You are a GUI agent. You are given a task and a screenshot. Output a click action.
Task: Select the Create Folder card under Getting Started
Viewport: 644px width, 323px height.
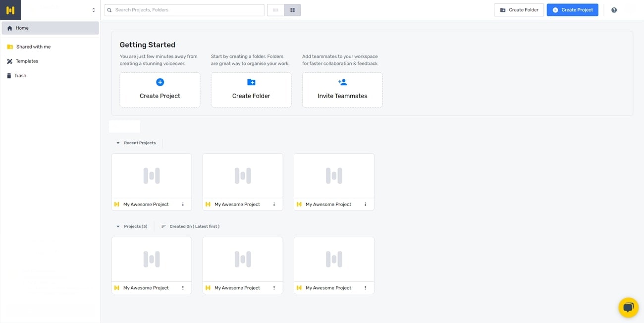pyautogui.click(x=251, y=90)
